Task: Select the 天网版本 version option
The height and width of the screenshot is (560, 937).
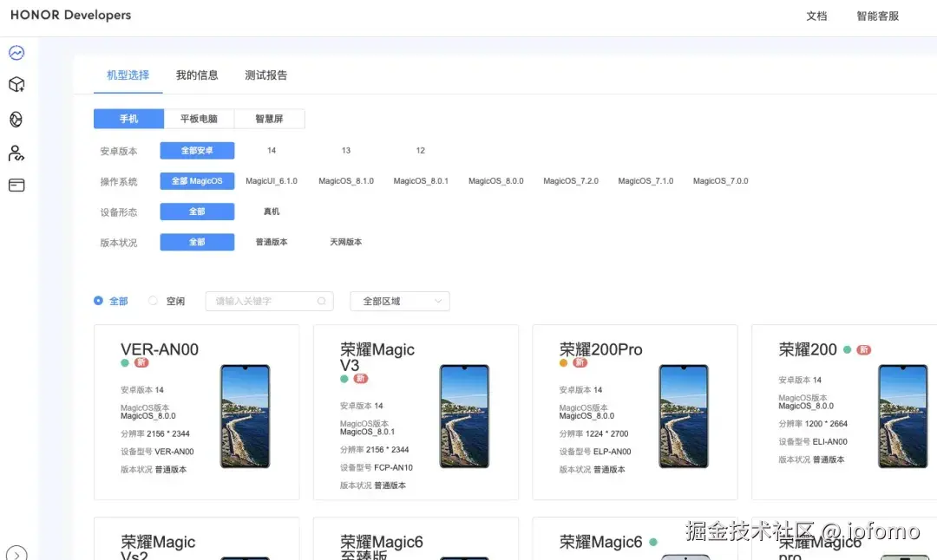Action: pyautogui.click(x=344, y=242)
